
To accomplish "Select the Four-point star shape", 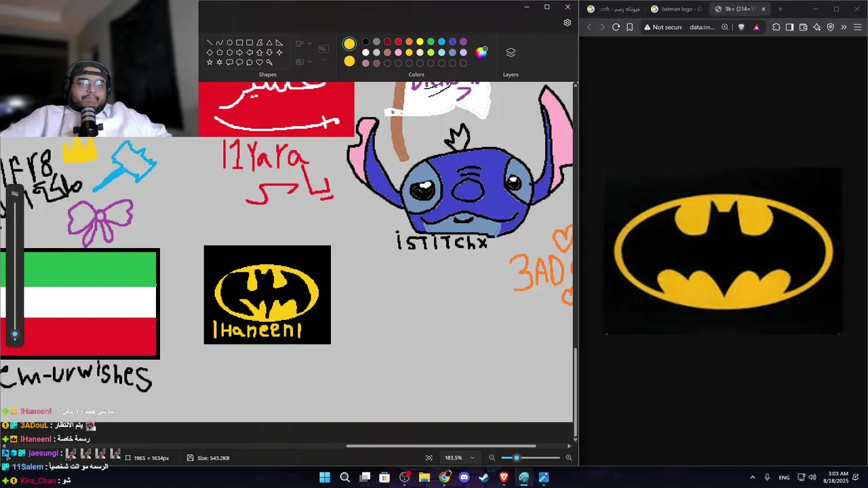I will click(279, 52).
